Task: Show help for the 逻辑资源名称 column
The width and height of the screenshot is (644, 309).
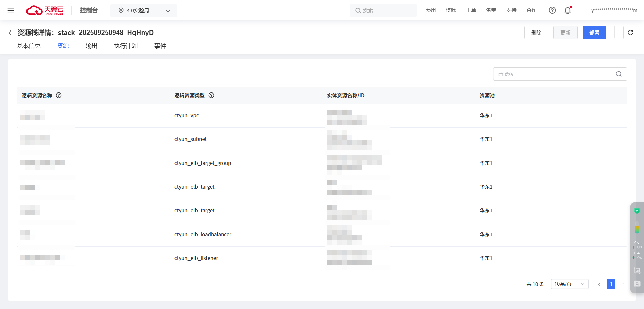Action: coord(59,95)
